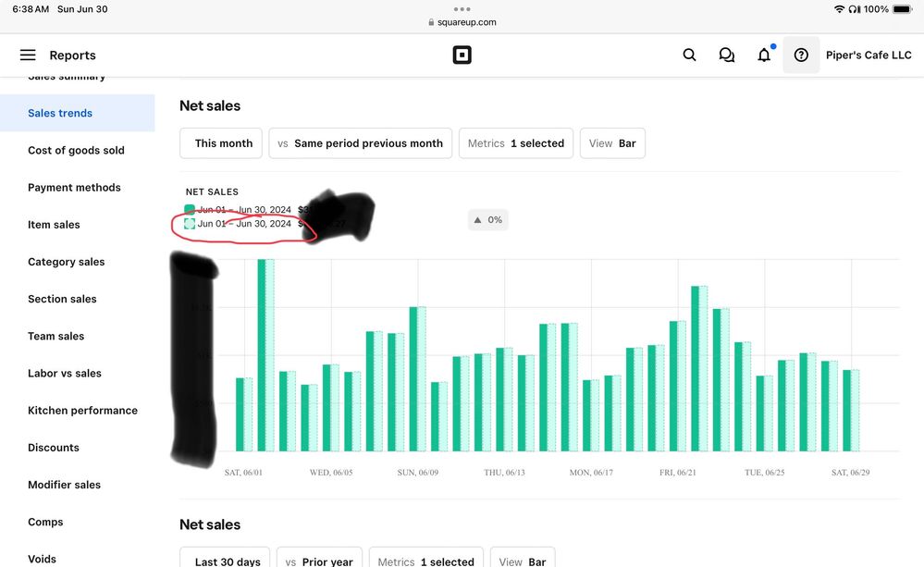Toggle the dashed comparison period legend
Screen dimensions: 924x567
coord(190,224)
